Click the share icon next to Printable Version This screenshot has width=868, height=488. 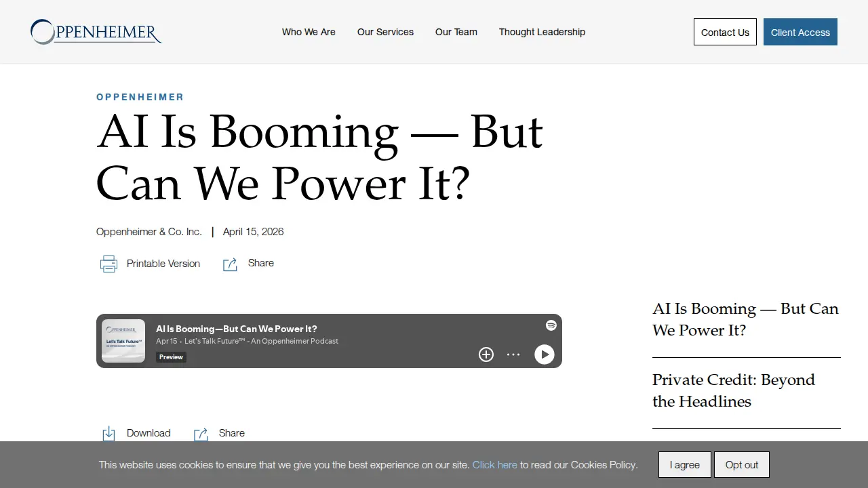pos(230,264)
